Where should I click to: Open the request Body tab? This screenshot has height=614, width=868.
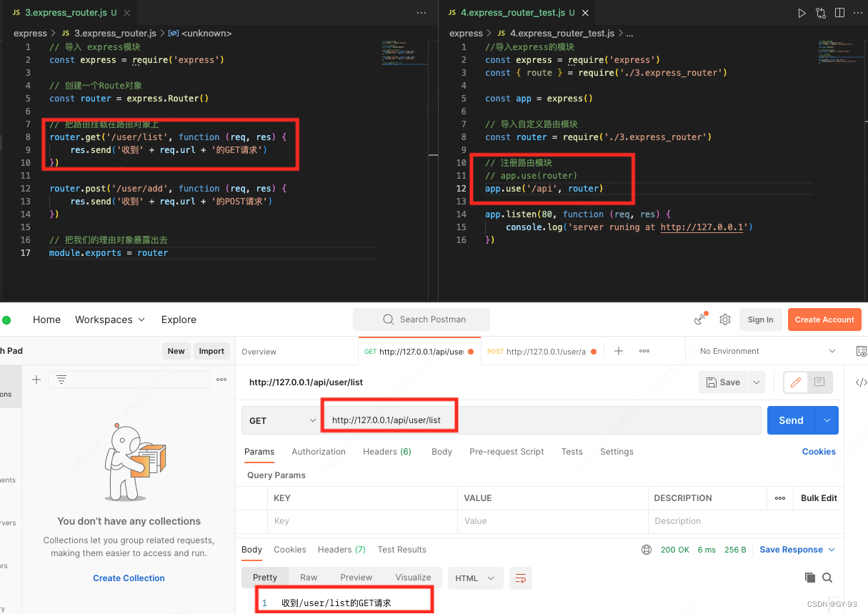click(442, 452)
